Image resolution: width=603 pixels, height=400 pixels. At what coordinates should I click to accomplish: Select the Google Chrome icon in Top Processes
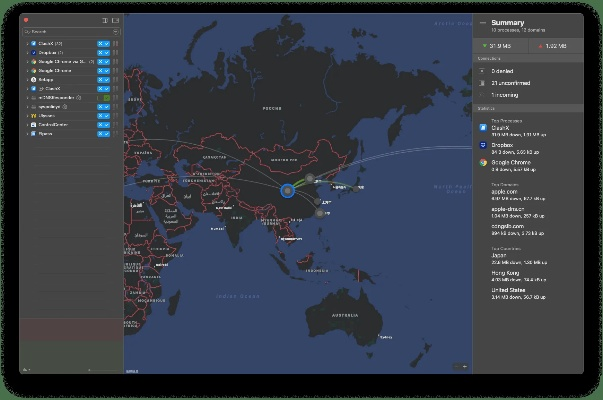[x=483, y=162]
